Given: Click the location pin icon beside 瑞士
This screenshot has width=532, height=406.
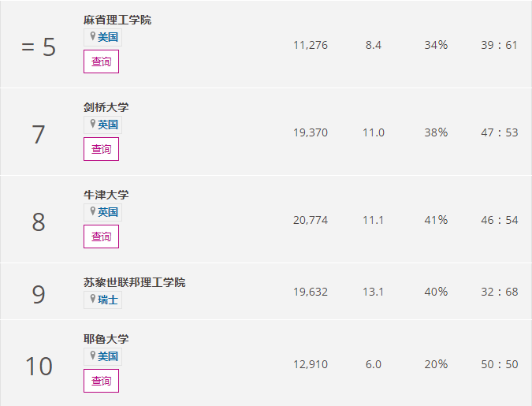Looking at the screenshot, I should coord(92,300).
